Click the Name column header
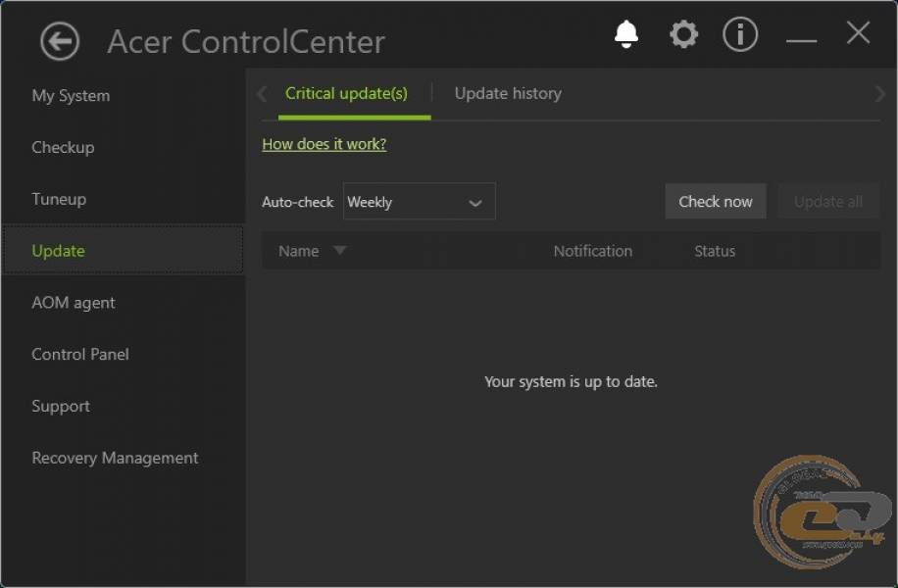 coord(298,251)
